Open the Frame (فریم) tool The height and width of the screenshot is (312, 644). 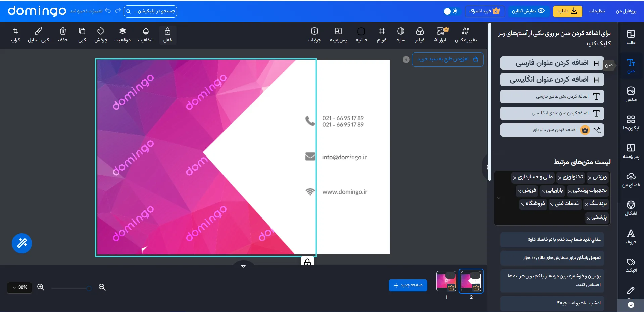(x=382, y=35)
